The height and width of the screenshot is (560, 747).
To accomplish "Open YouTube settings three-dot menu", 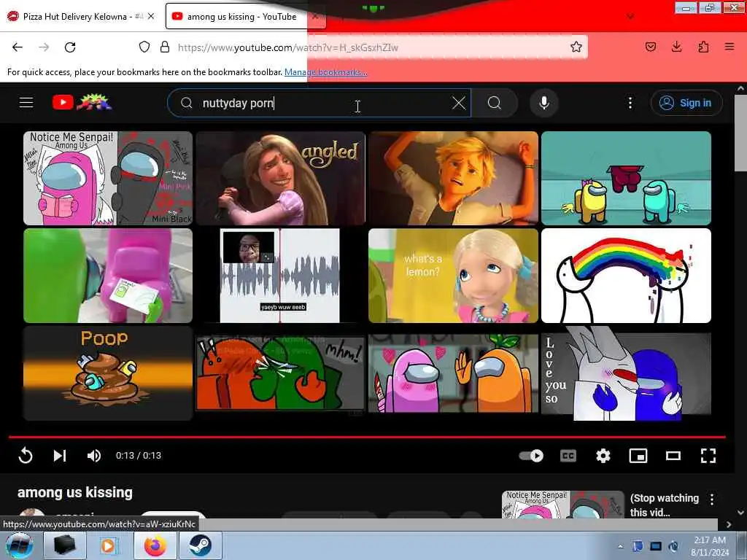I will click(630, 103).
